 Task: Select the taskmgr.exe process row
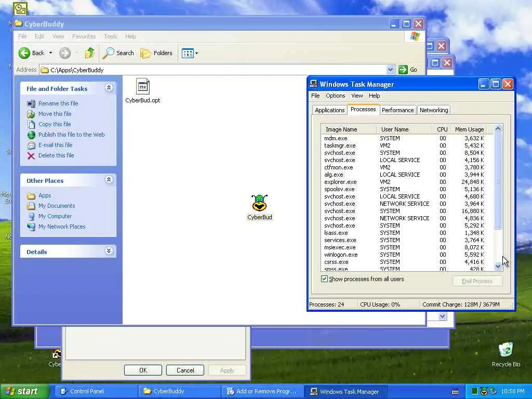click(x=407, y=145)
